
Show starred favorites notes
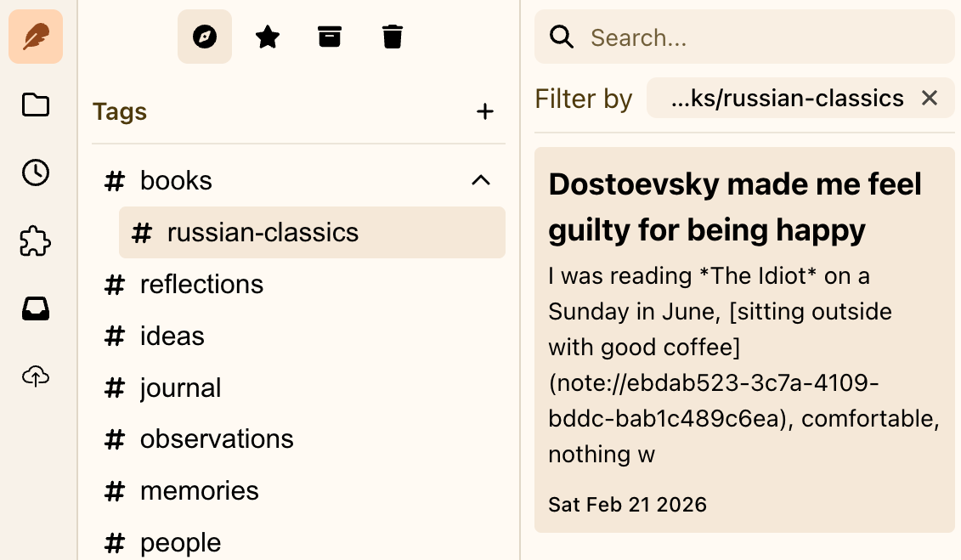268,37
